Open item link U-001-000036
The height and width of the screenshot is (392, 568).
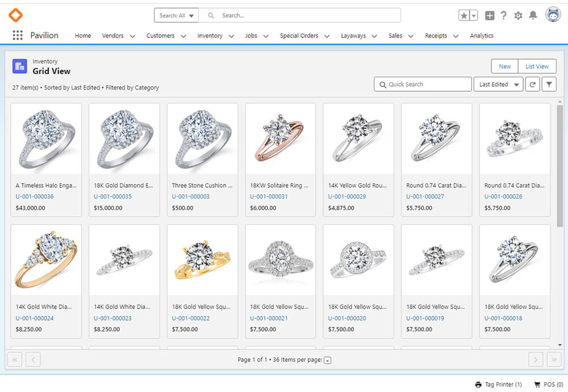(x=35, y=196)
